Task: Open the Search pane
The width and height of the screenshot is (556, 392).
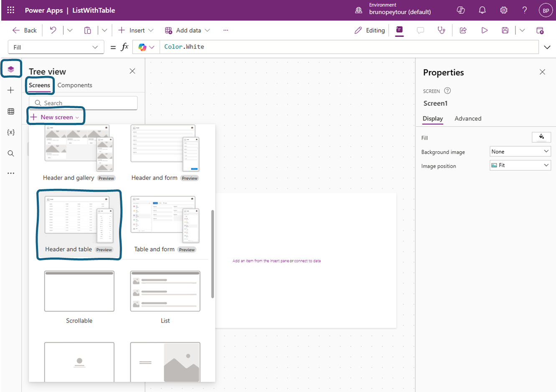Action: coord(11,153)
